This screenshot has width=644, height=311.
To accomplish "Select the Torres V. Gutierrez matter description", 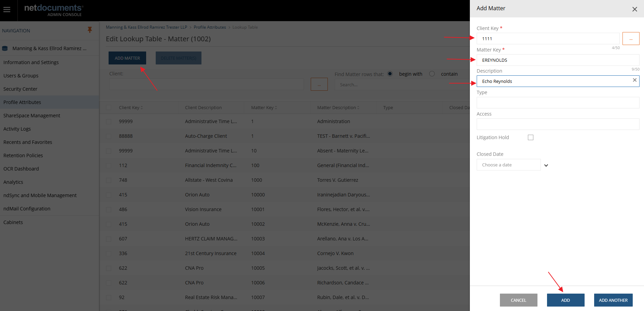I will click(338, 180).
